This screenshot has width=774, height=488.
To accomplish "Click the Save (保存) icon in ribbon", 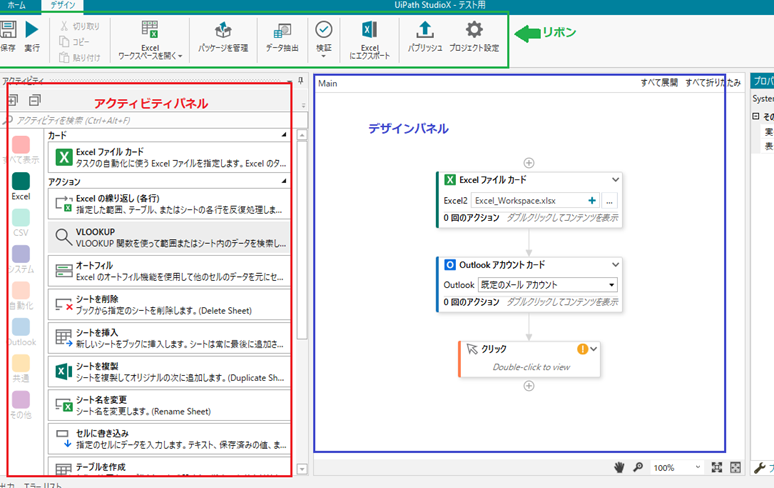I will (7, 30).
